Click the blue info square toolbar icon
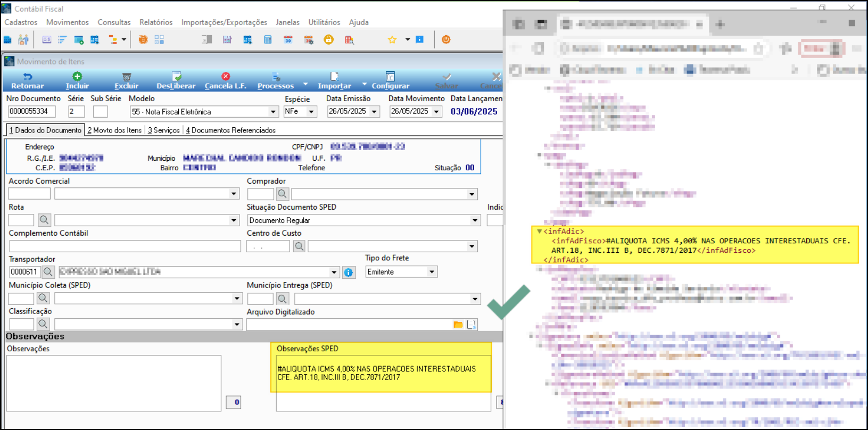This screenshot has height=430, width=868. (419, 40)
